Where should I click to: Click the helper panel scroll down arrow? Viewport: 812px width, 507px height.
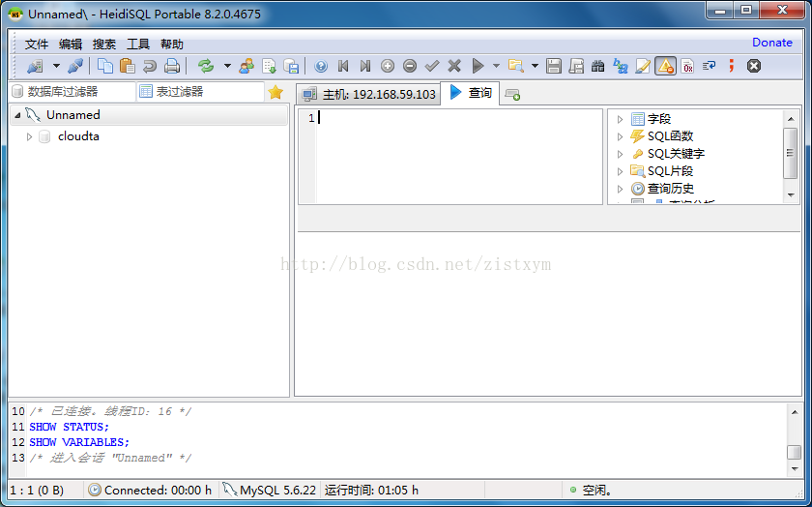click(791, 195)
